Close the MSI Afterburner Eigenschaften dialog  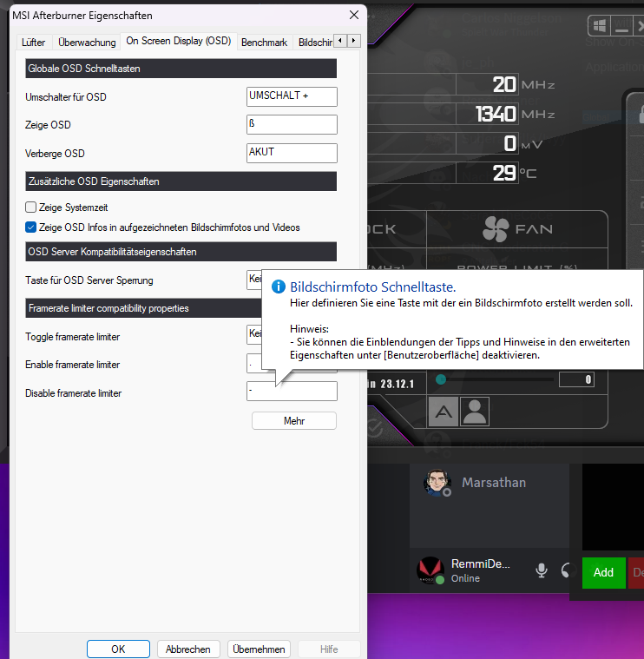[x=354, y=15]
